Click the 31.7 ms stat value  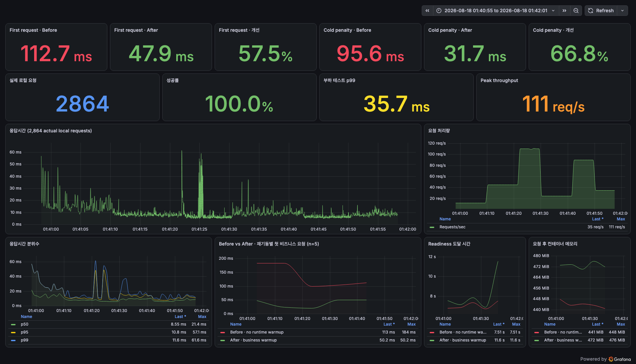(x=475, y=54)
